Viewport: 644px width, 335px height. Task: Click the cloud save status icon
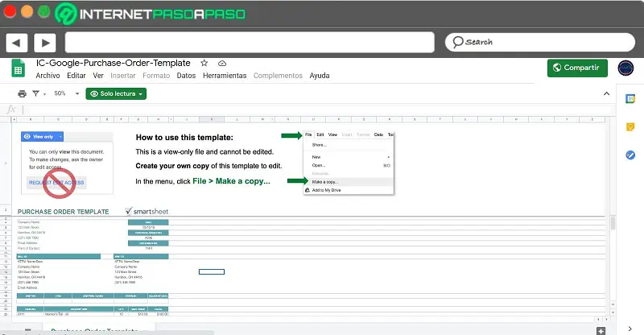tap(222, 64)
